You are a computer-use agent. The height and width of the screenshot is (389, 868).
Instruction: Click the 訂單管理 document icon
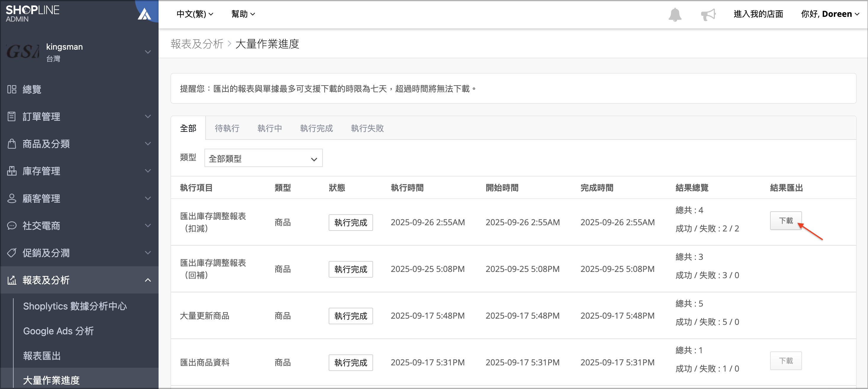(x=12, y=116)
